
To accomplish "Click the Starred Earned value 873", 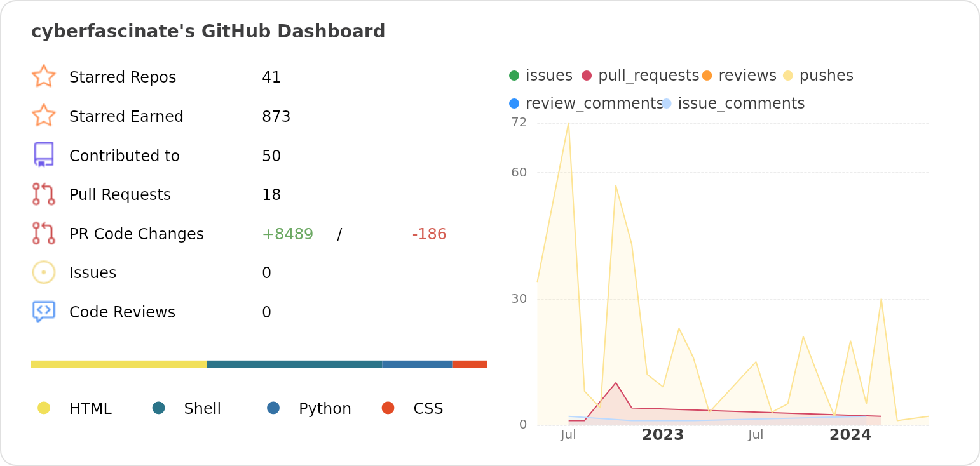I will point(276,117).
